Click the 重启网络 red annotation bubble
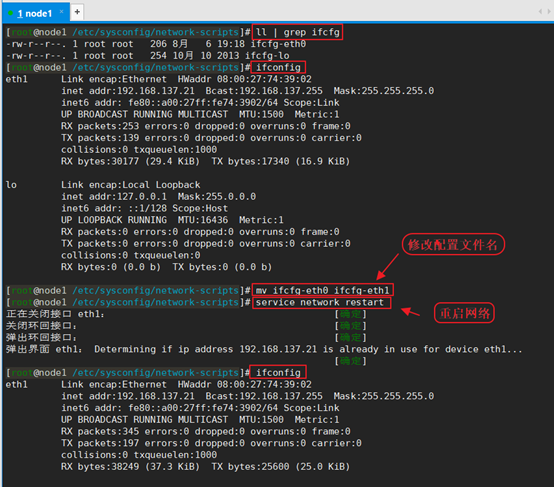 tap(464, 313)
